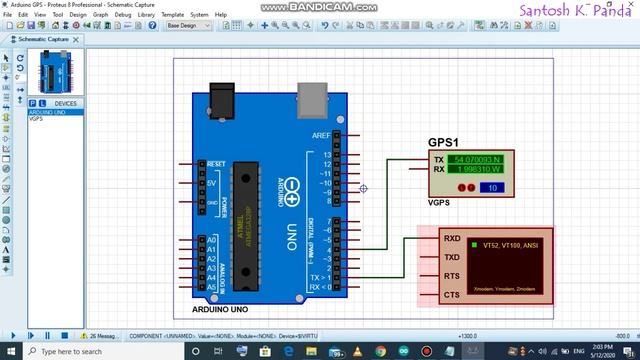Select the Wire Label Mode tool
The width and height of the screenshot is (640, 360).
point(6,88)
